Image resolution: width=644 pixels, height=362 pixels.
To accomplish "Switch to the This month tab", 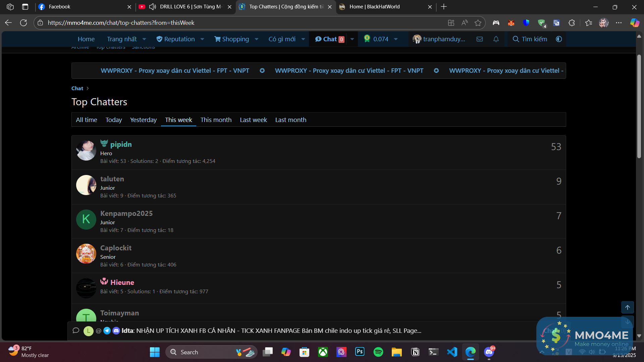I will [x=216, y=120].
